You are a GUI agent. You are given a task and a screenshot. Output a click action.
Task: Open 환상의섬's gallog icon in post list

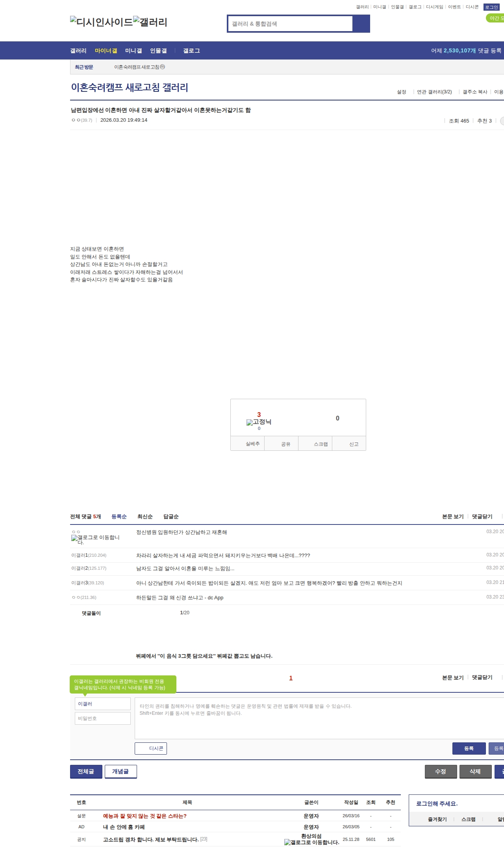[311, 842]
